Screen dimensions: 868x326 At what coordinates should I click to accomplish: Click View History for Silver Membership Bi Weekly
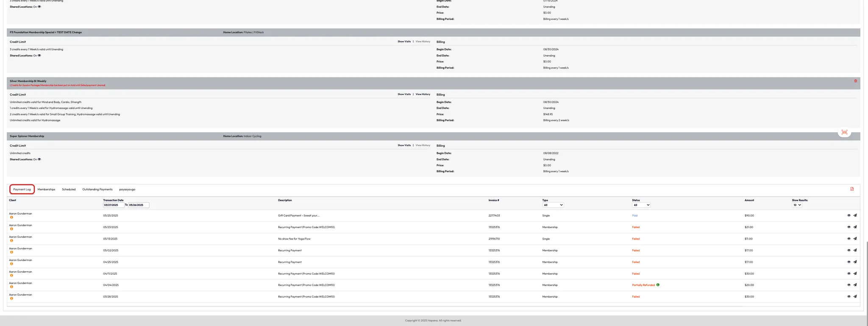[x=423, y=95]
